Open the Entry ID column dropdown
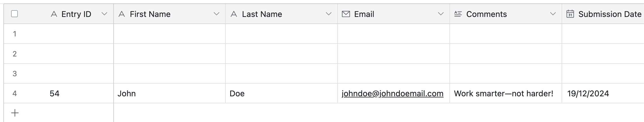 click(104, 14)
